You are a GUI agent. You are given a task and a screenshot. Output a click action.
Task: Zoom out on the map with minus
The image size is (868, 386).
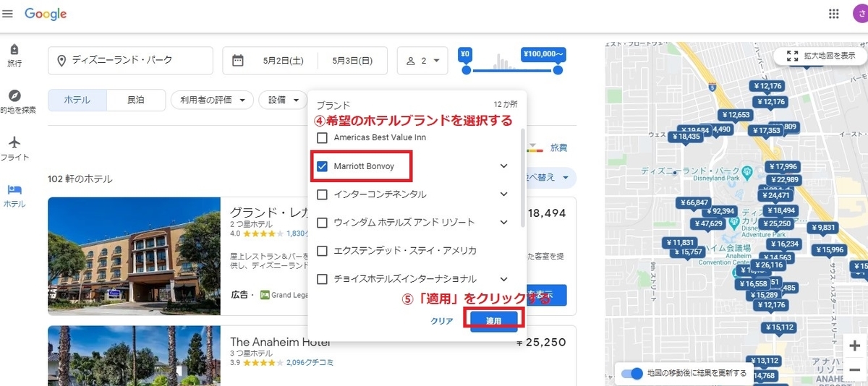click(x=855, y=369)
